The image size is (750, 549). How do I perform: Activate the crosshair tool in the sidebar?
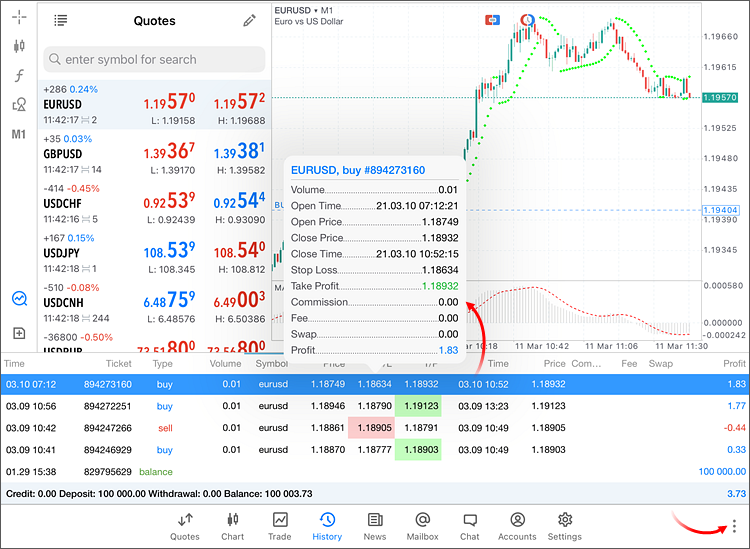point(19,17)
